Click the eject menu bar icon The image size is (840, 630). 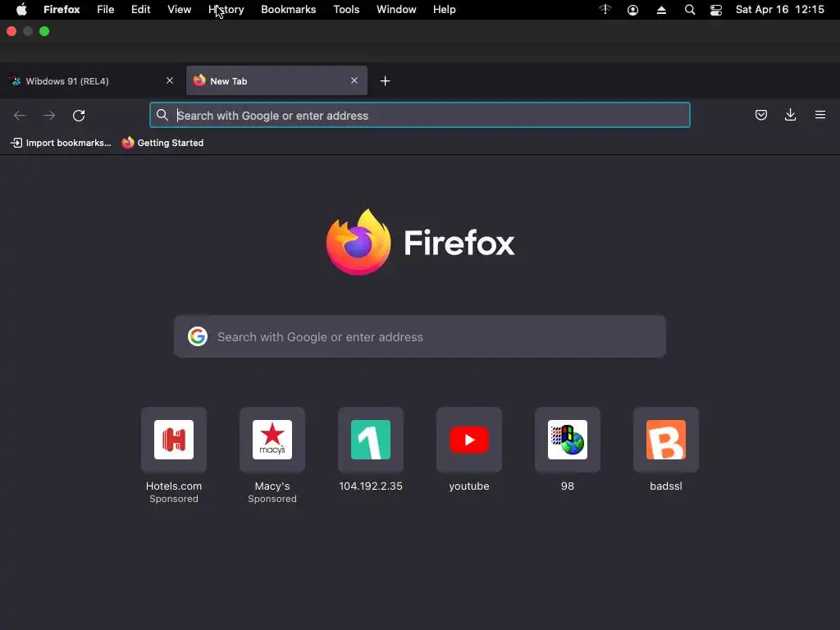click(x=662, y=10)
